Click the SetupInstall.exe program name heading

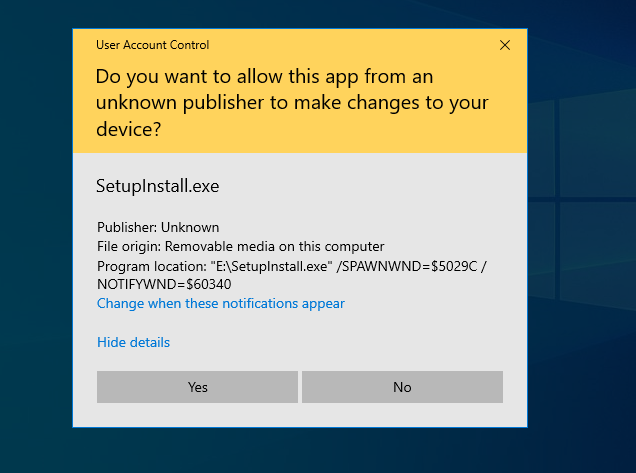[x=157, y=186]
